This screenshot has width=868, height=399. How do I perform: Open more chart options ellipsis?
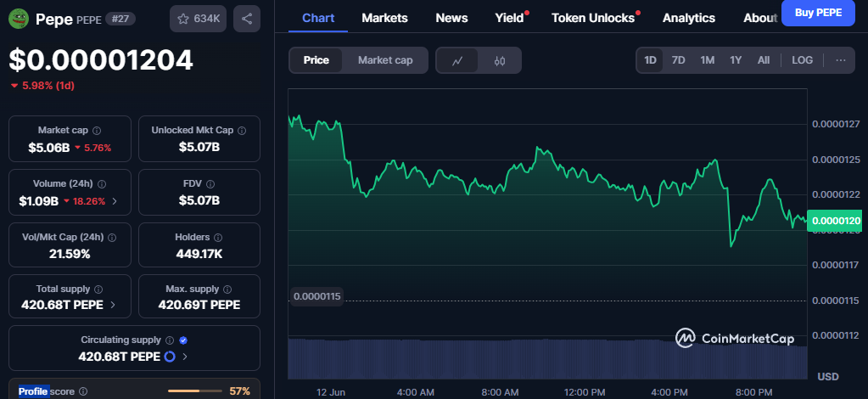tap(841, 59)
